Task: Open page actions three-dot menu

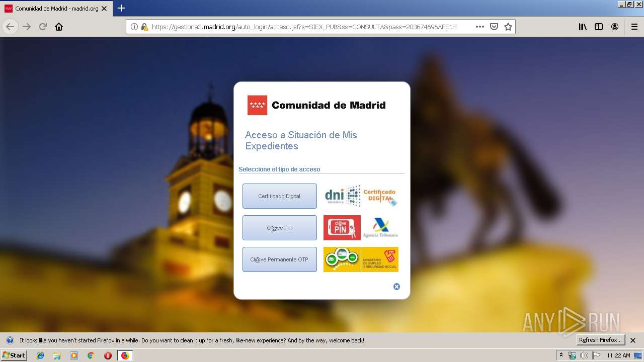Action: 480,27
